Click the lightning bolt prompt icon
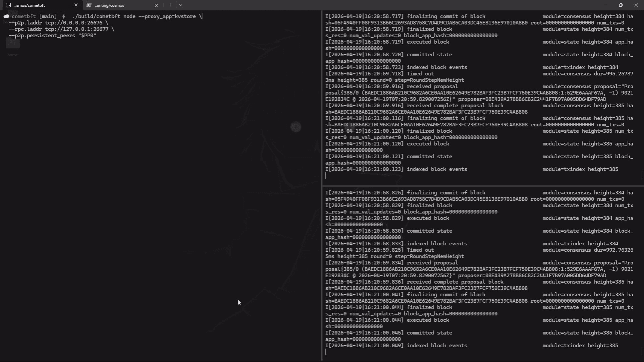Viewport: 644px width, 362px height. pyautogui.click(x=64, y=16)
